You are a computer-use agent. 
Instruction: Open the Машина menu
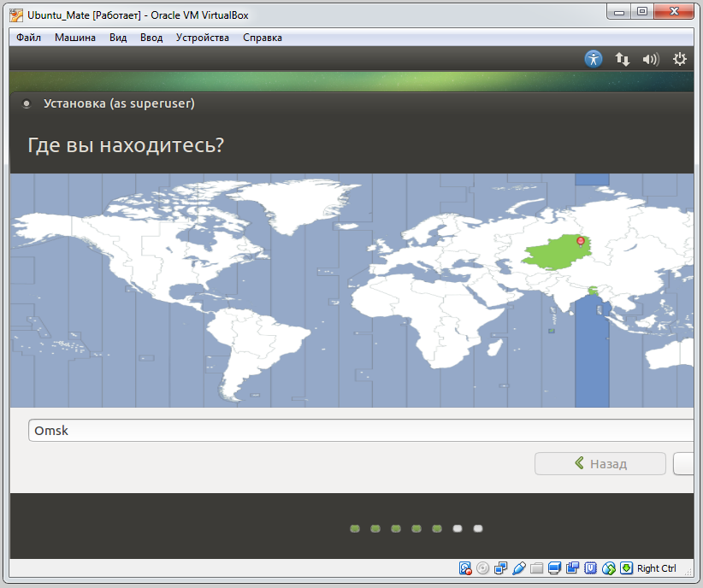click(75, 38)
